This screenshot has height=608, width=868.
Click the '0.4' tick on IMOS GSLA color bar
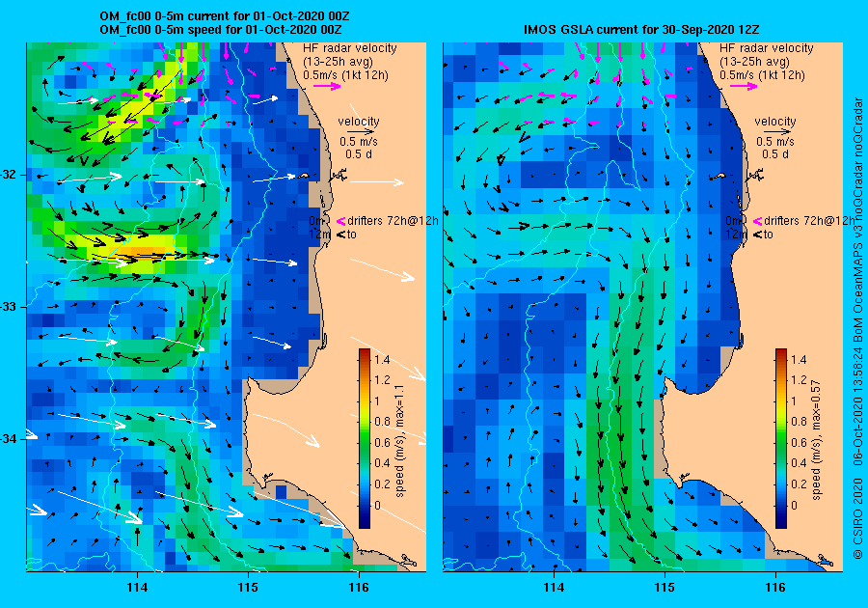point(799,463)
